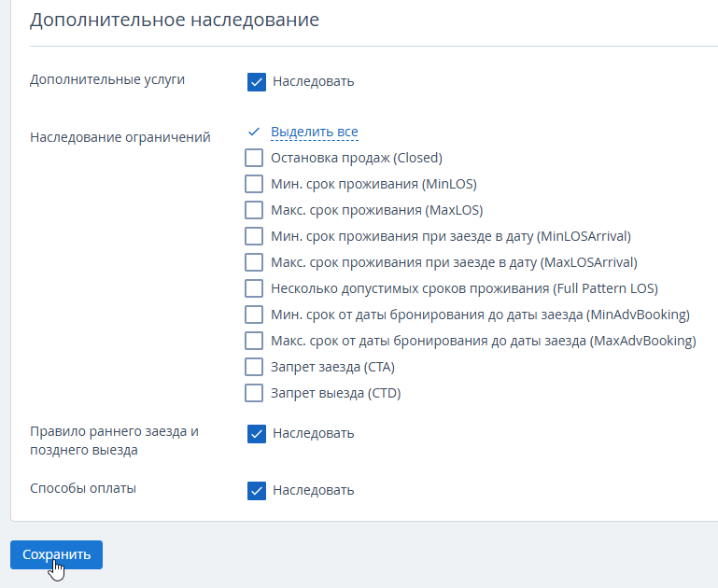718x588 pixels.
Task: Select the MinLOSArrival restriction checkbox
Action: (x=254, y=236)
